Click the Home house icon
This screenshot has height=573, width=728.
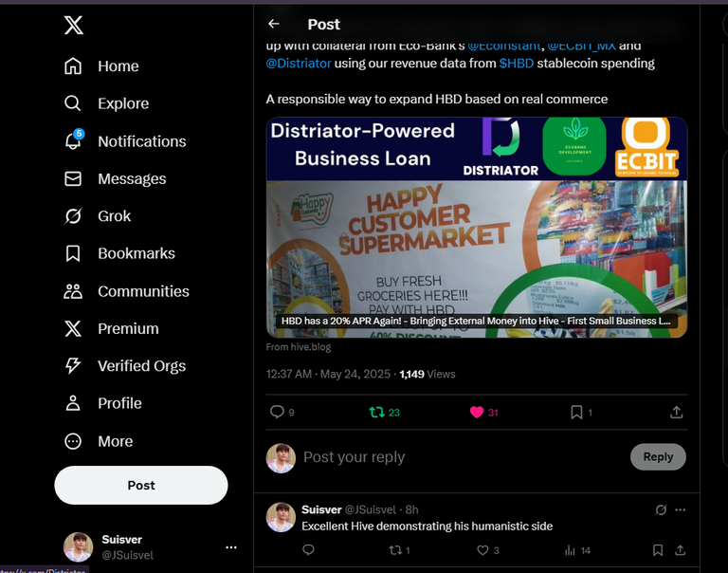73,66
